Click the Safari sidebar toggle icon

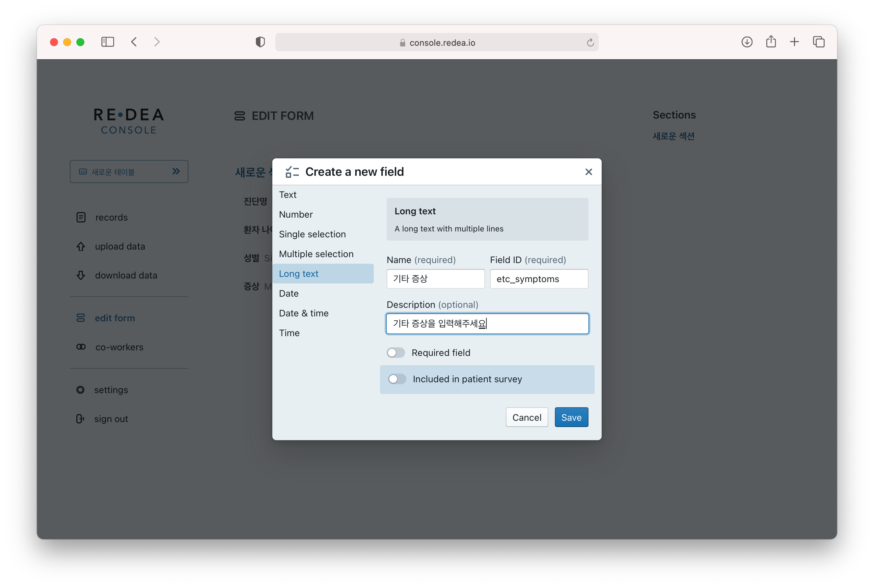(108, 41)
